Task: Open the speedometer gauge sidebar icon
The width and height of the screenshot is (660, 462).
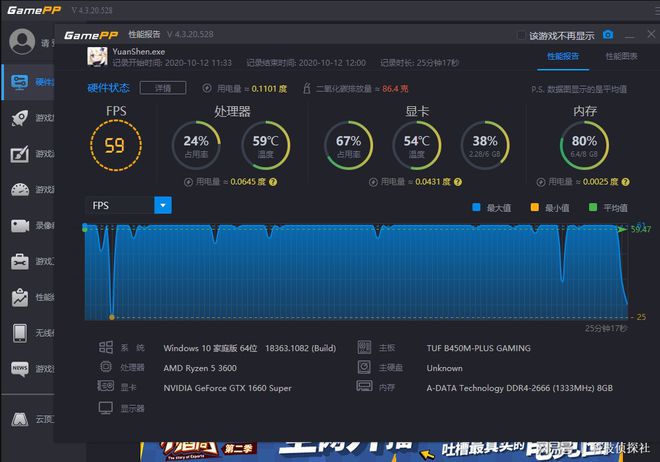Action: [20, 190]
